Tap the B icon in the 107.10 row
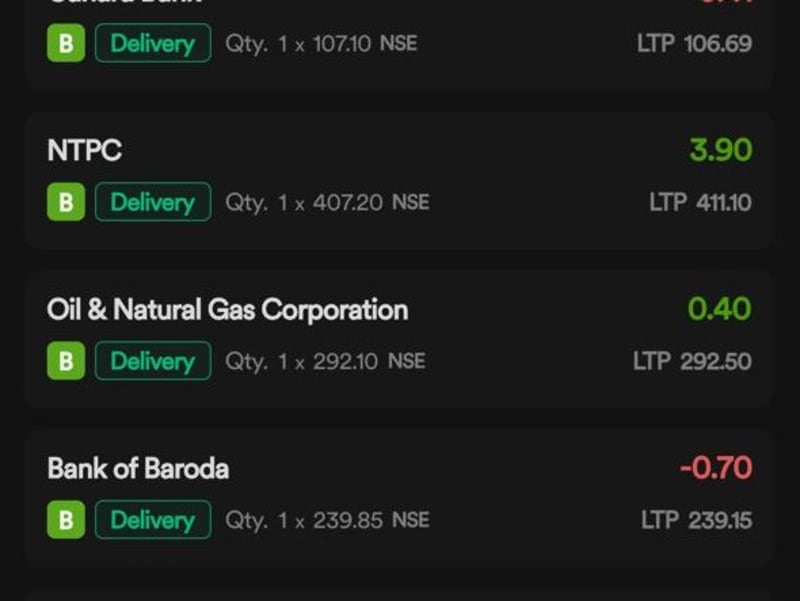Viewport: 800px width, 601px height. coord(66,43)
